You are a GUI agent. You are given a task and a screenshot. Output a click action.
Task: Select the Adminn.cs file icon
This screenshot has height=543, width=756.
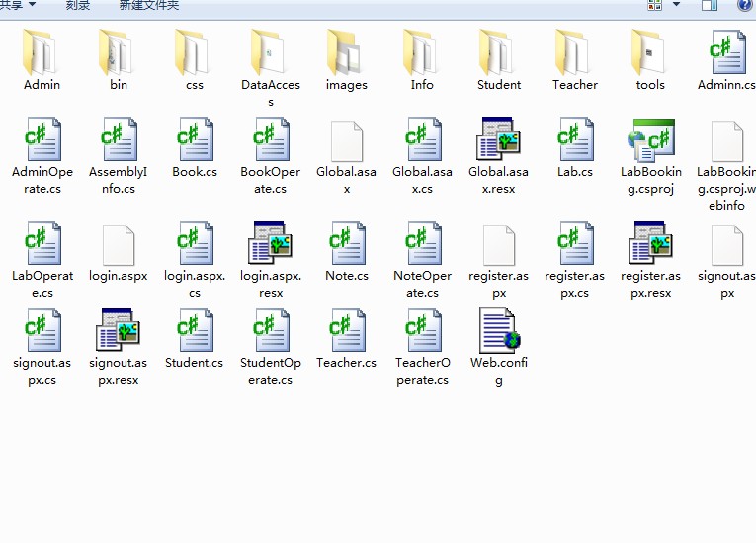coord(727,52)
